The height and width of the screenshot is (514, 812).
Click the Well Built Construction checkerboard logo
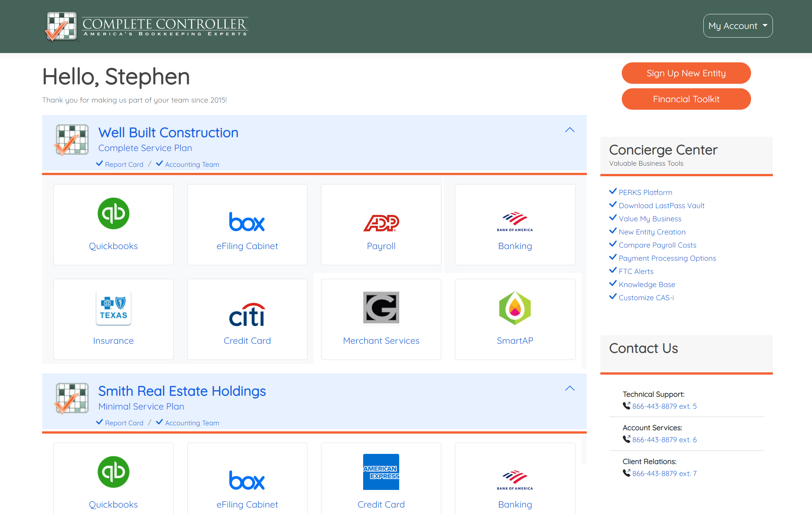(x=72, y=140)
